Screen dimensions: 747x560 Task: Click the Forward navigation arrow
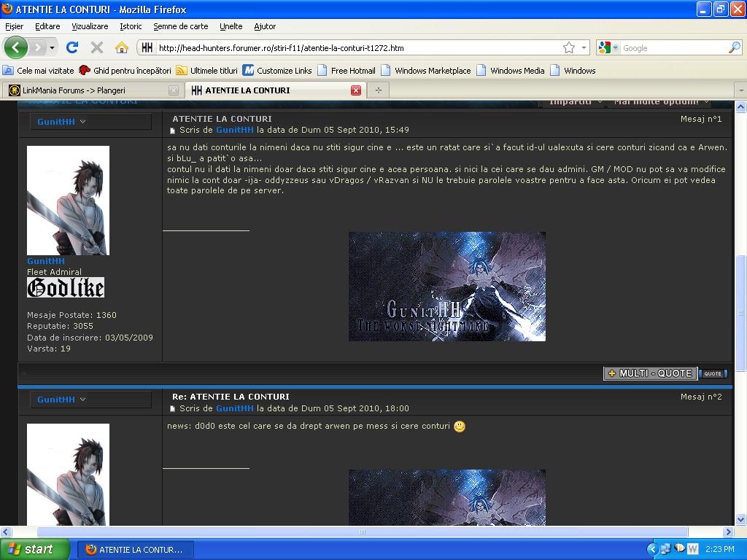tap(37, 47)
